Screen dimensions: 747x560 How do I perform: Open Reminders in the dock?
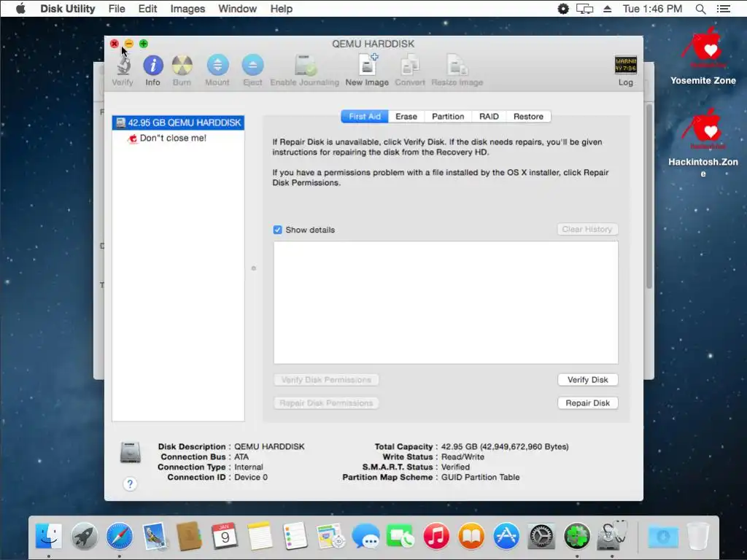pos(295,536)
